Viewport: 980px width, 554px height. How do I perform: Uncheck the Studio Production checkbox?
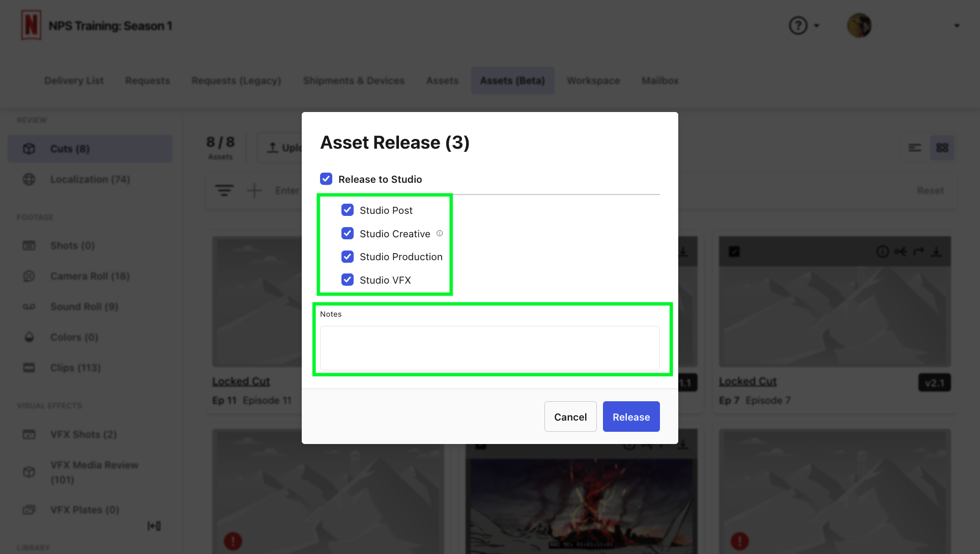348,257
